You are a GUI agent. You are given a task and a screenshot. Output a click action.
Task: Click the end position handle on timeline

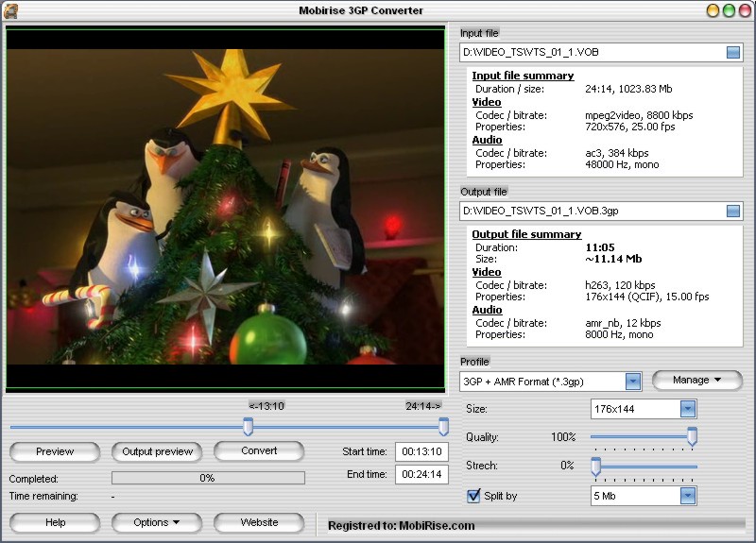coord(443,427)
